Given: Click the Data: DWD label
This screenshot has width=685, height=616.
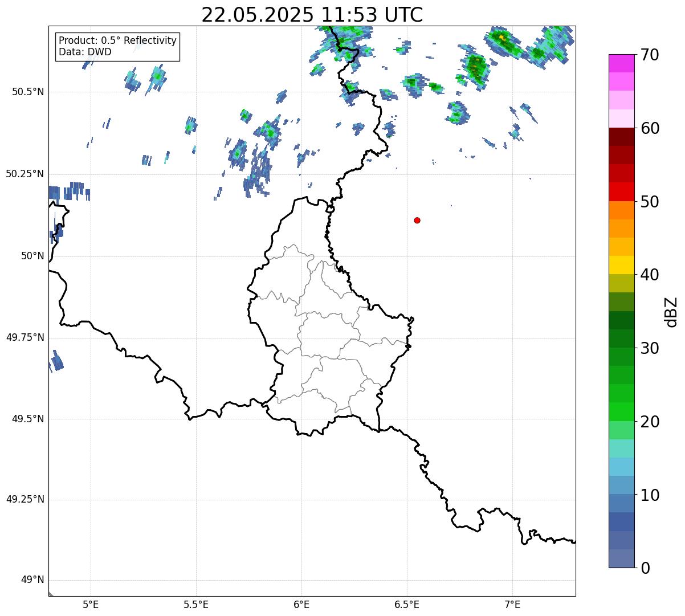Looking at the screenshot, I should point(85,52).
